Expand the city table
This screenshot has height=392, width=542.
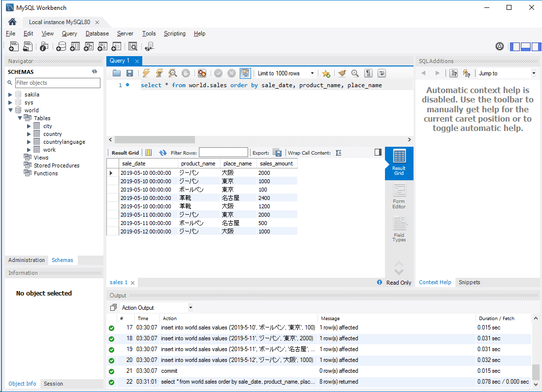pyautogui.click(x=29, y=126)
